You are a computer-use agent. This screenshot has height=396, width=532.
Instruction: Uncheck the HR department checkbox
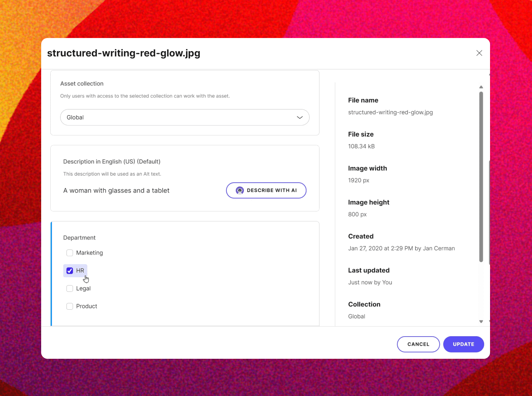tap(70, 270)
